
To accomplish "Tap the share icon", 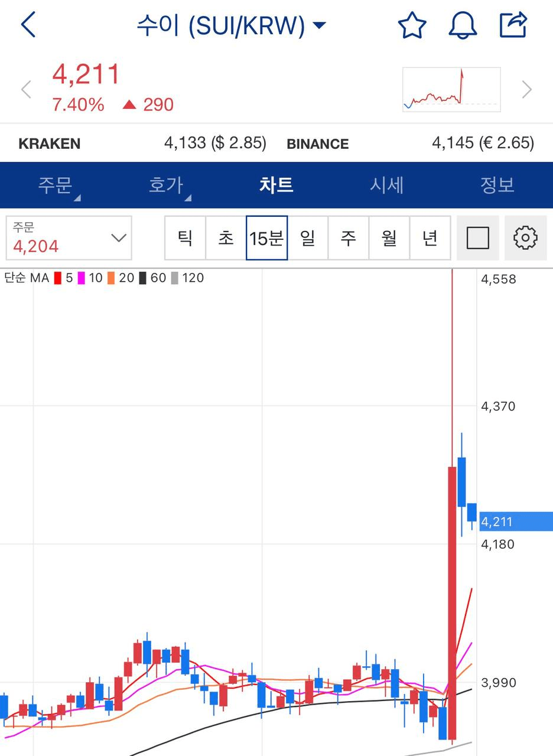I will coord(513,25).
